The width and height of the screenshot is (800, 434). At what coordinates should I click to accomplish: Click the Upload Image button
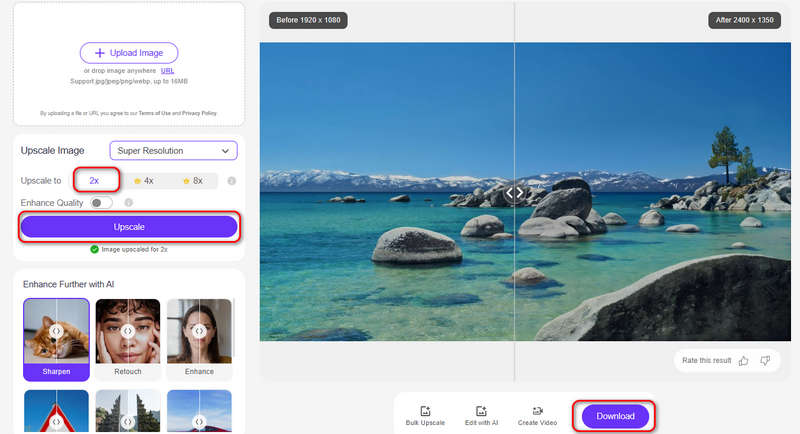[x=129, y=53]
